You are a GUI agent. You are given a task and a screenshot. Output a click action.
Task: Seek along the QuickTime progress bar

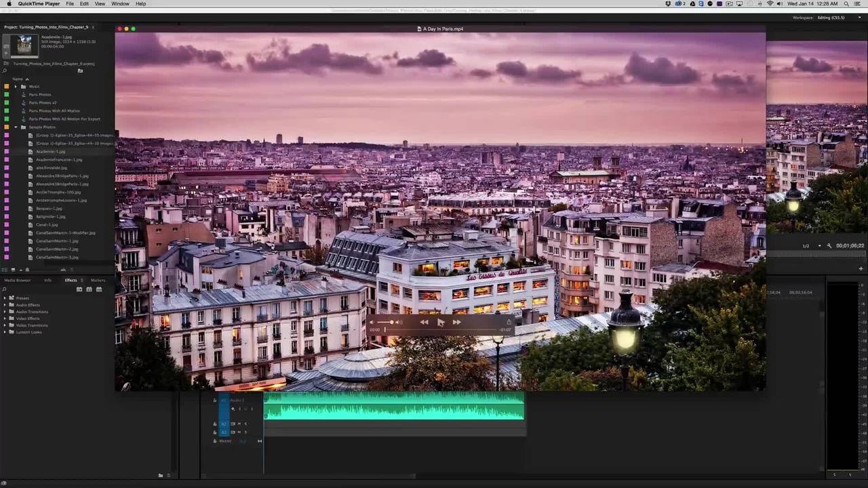tap(441, 330)
